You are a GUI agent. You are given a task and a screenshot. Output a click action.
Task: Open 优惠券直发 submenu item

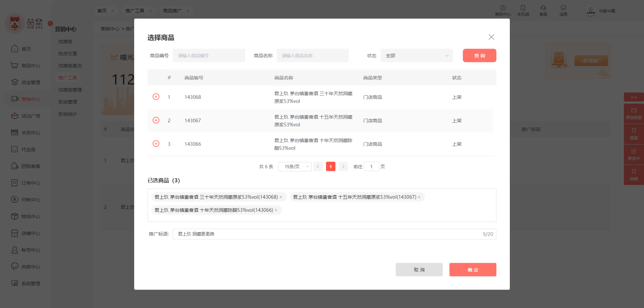point(70,66)
